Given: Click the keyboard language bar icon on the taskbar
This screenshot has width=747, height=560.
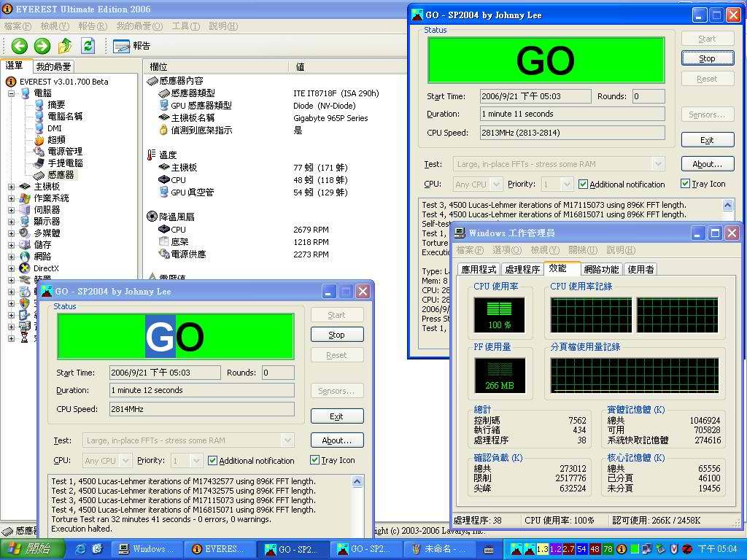Looking at the screenshot, I should [x=489, y=550].
